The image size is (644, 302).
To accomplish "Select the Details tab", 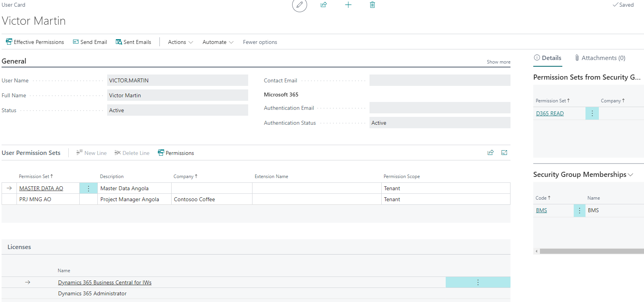I will tap(548, 58).
